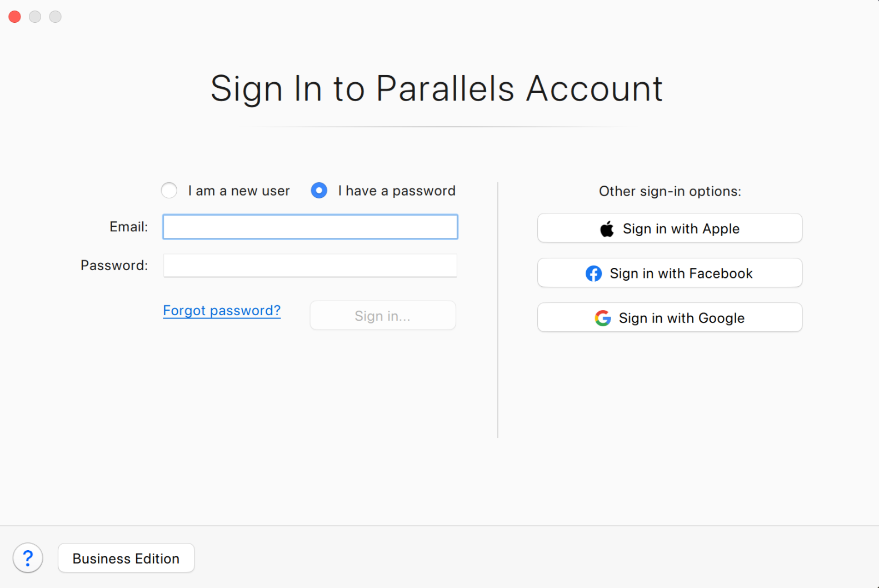Click inside the Password field
The width and height of the screenshot is (879, 588).
pos(309,265)
